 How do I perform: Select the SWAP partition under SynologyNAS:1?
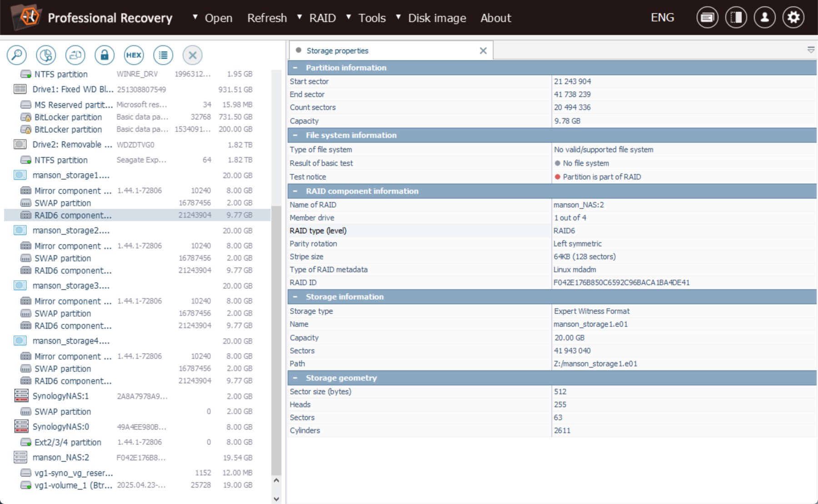click(137, 411)
